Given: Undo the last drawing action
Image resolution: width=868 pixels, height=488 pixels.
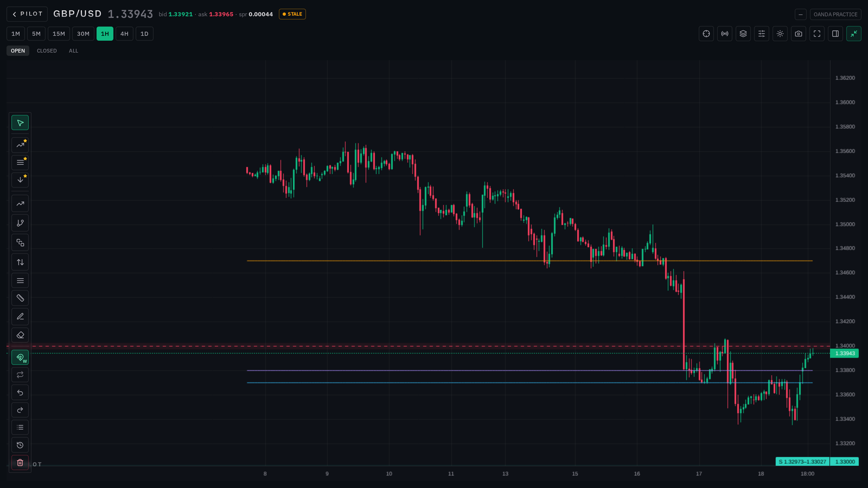Looking at the screenshot, I should click(20, 392).
